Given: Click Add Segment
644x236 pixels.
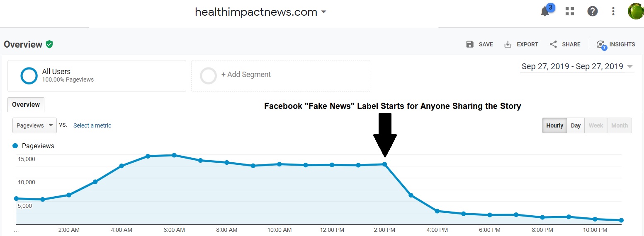Looking at the screenshot, I should [x=245, y=75].
